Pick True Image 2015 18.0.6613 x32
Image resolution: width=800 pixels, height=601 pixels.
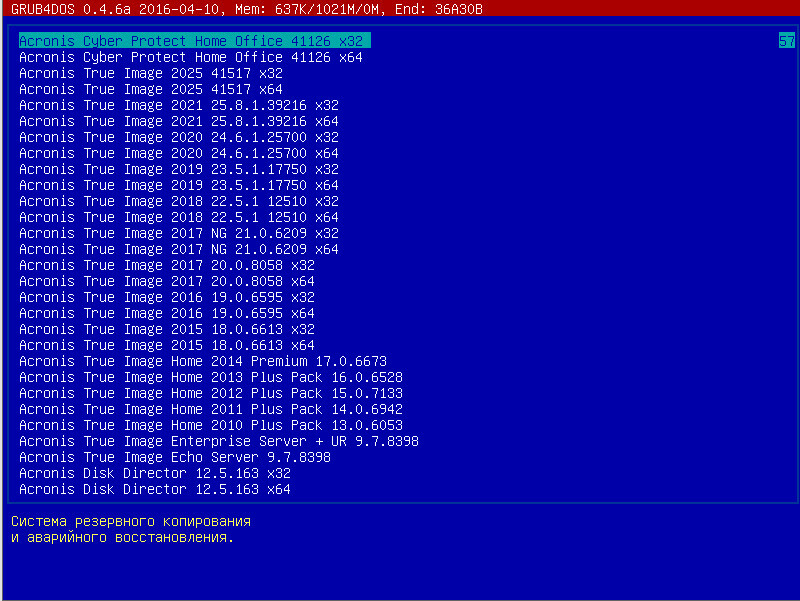[167, 329]
